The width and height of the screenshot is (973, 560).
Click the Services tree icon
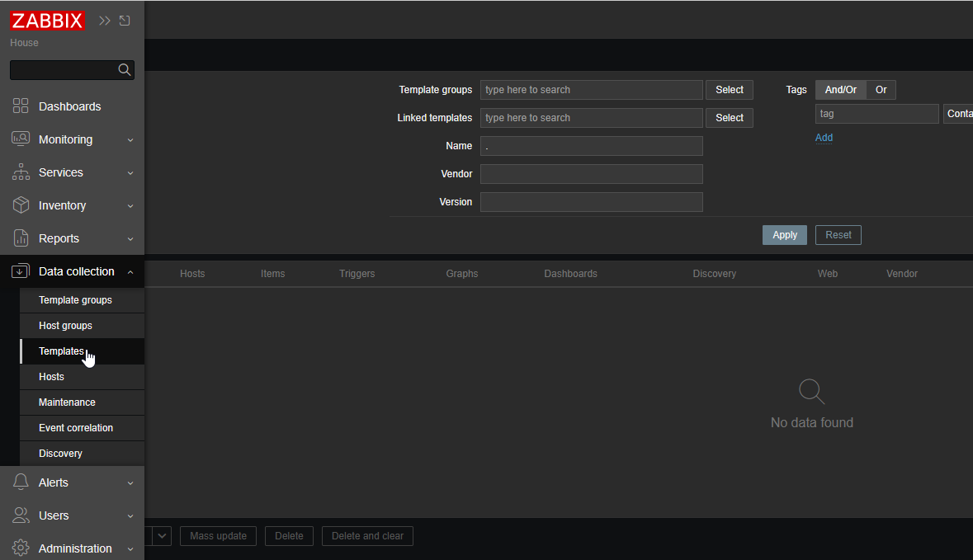(21, 172)
